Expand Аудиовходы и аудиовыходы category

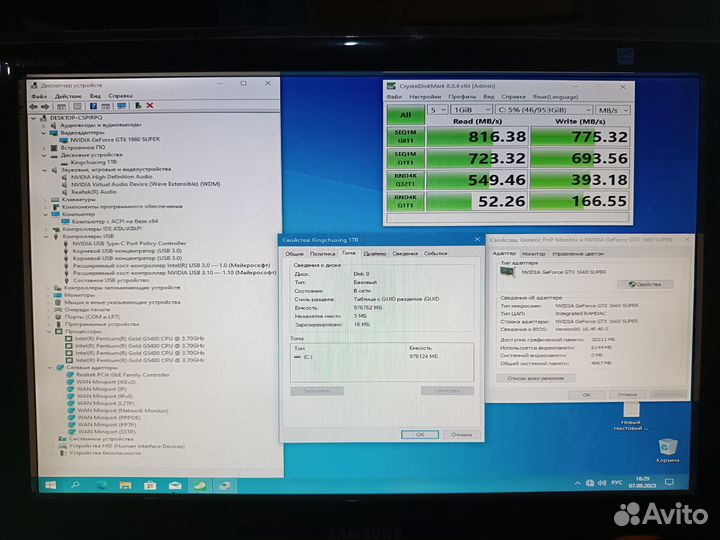(44, 125)
